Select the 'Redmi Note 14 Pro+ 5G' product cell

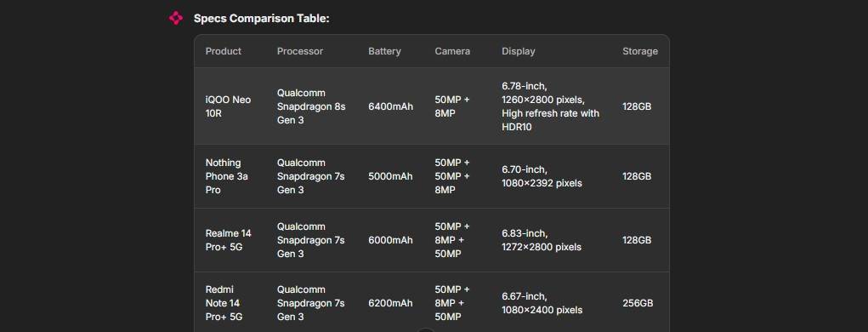[224, 303]
